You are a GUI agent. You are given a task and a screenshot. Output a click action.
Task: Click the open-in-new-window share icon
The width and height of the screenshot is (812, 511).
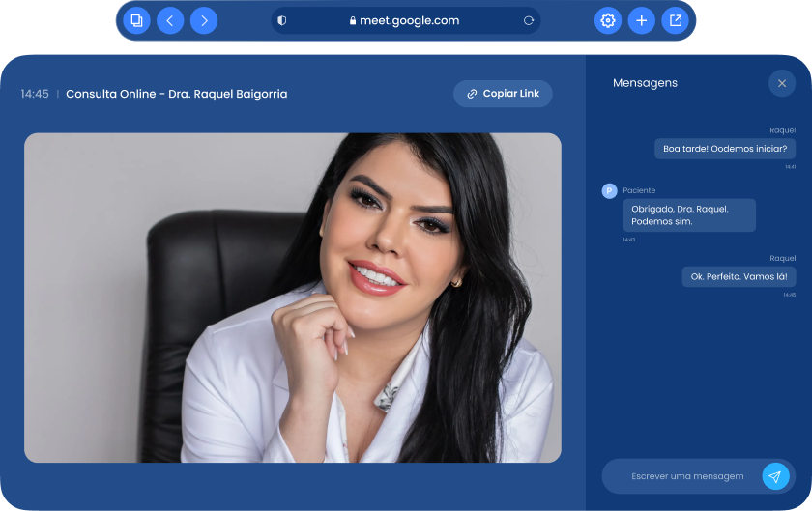(675, 20)
